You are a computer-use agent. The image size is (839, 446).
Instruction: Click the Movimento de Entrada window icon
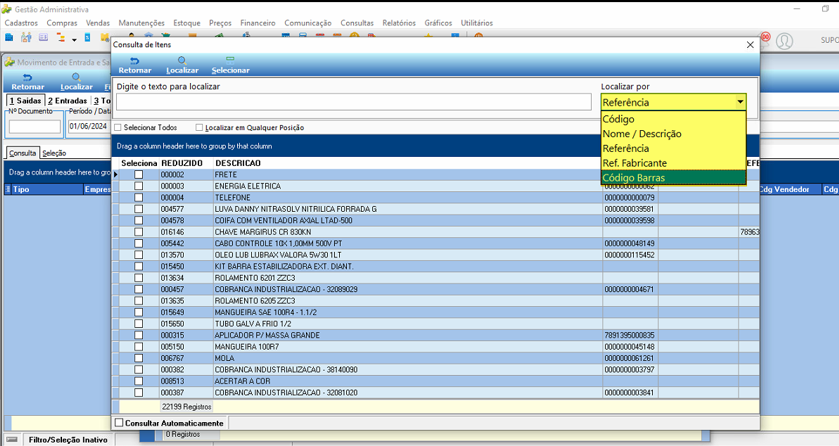(10, 62)
